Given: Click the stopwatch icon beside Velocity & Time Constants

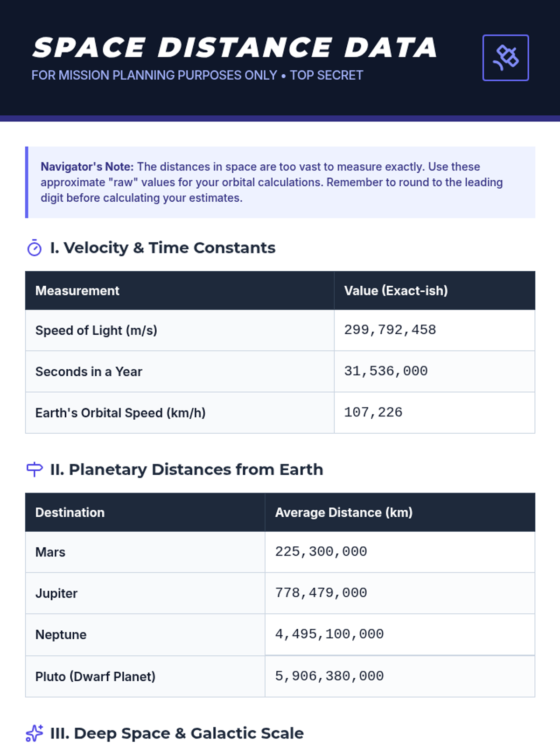Looking at the screenshot, I should click(x=34, y=248).
